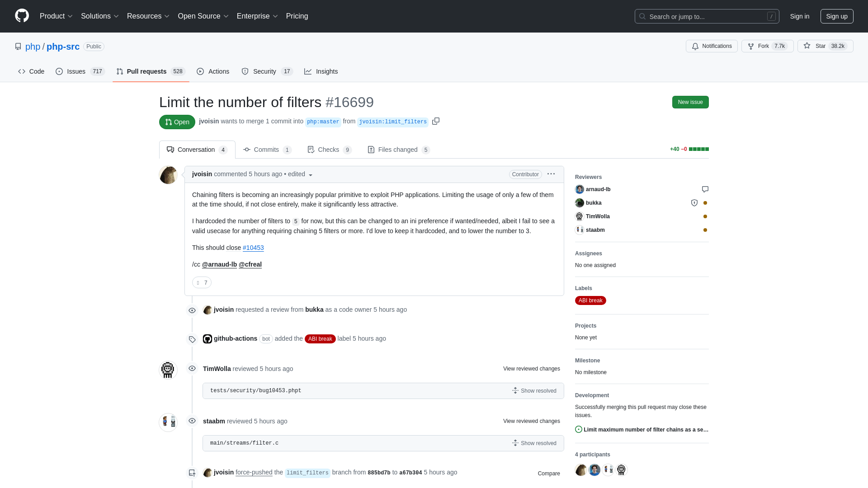The width and height of the screenshot is (868, 488).
Task: Open the Pricing page
Action: coord(297,16)
